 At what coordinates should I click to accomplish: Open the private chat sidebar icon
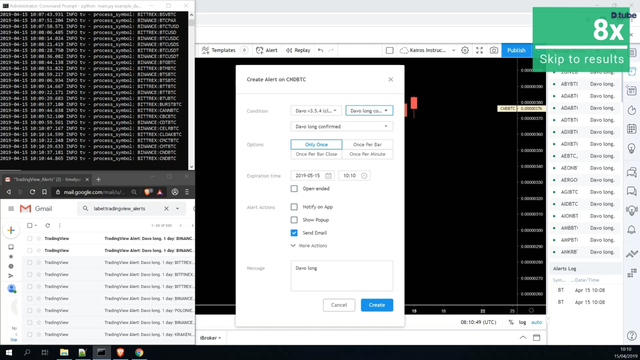point(631,191)
